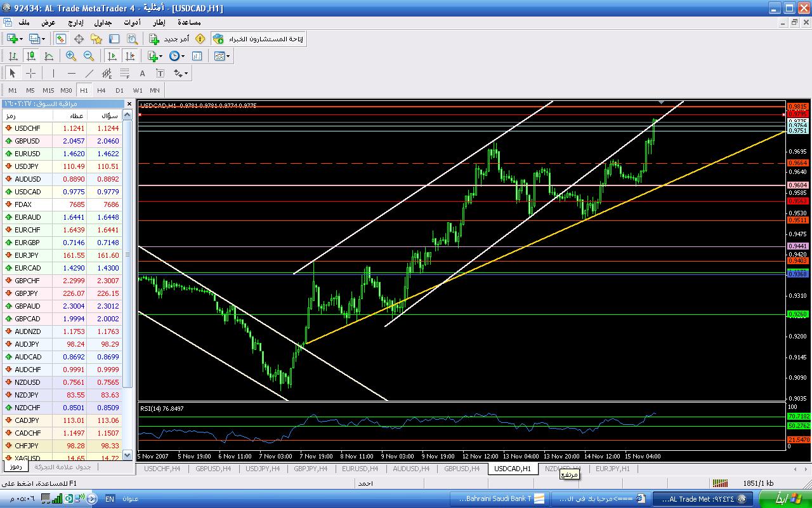
Task: Click the New Order button
Action: click(x=169, y=39)
